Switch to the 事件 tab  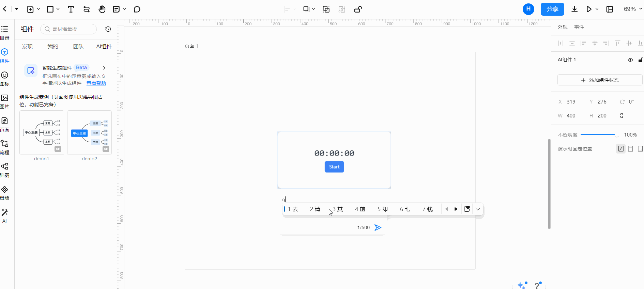click(x=579, y=27)
